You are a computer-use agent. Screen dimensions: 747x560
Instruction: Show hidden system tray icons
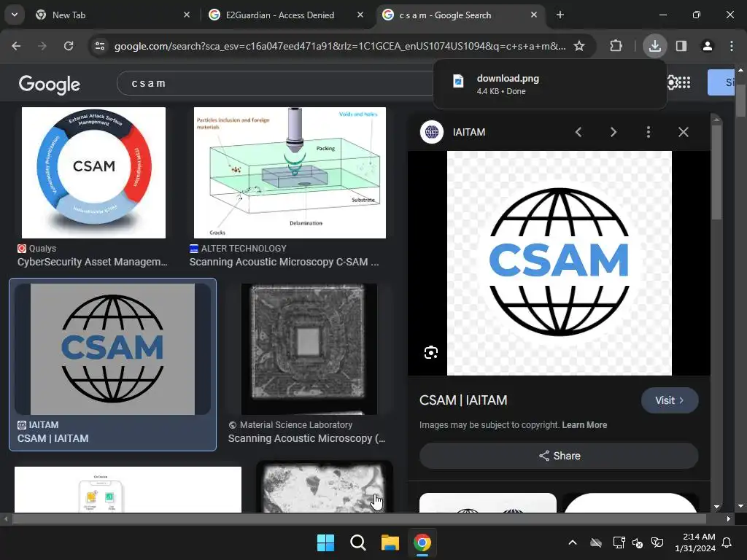[573, 542]
